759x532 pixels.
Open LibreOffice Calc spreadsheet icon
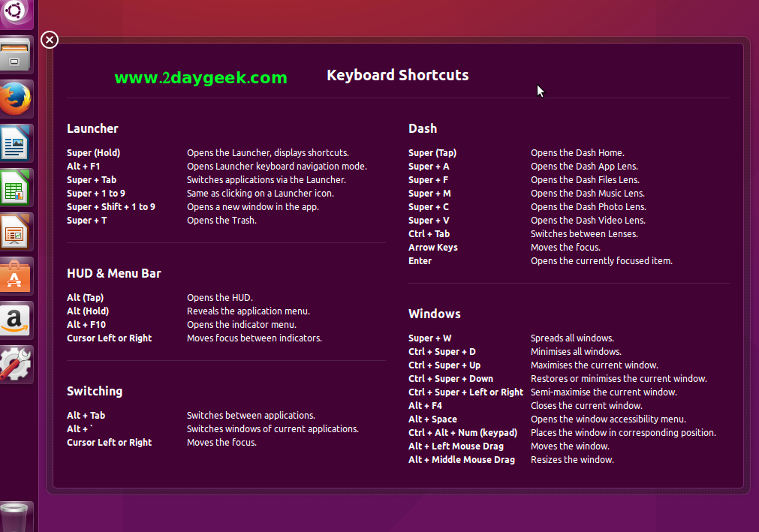pos(16,187)
